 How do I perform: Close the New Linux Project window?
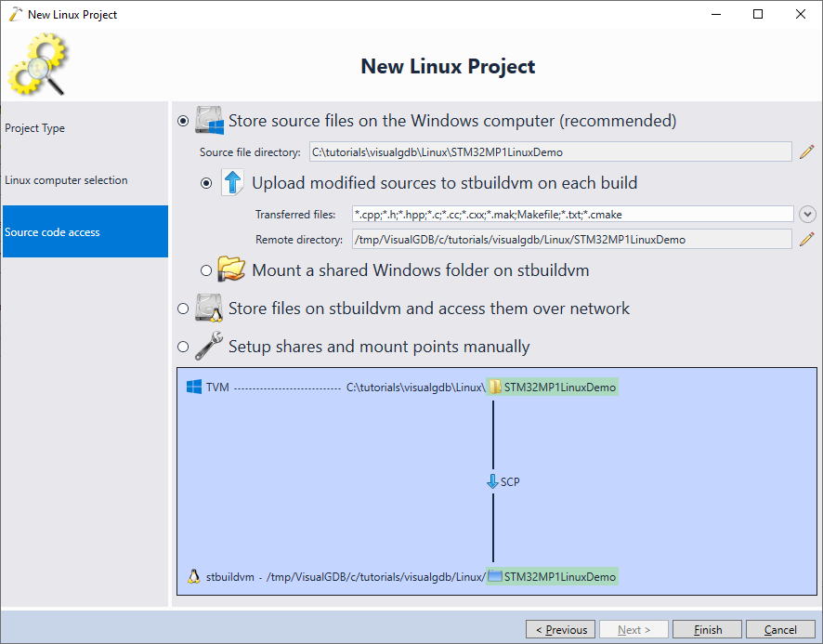801,14
